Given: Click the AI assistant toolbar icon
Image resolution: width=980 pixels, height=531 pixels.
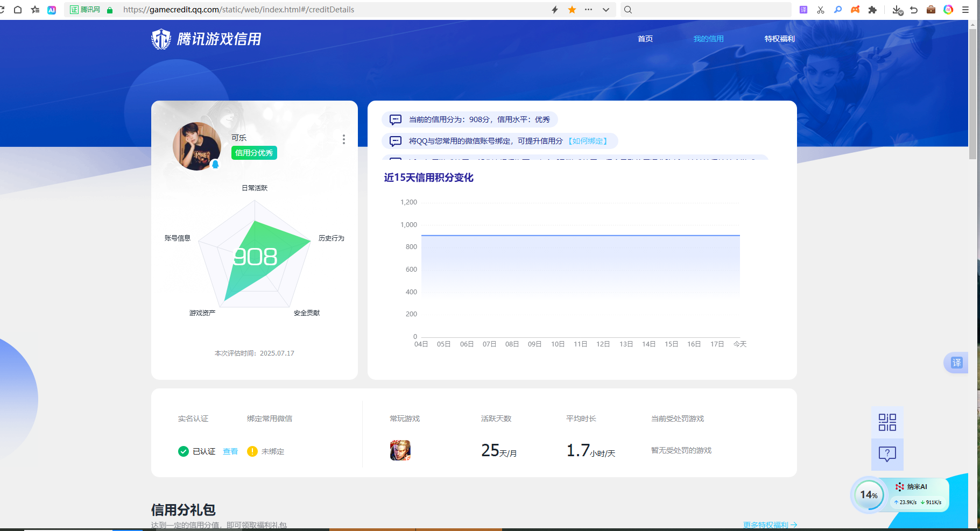Looking at the screenshot, I should tap(52, 10).
